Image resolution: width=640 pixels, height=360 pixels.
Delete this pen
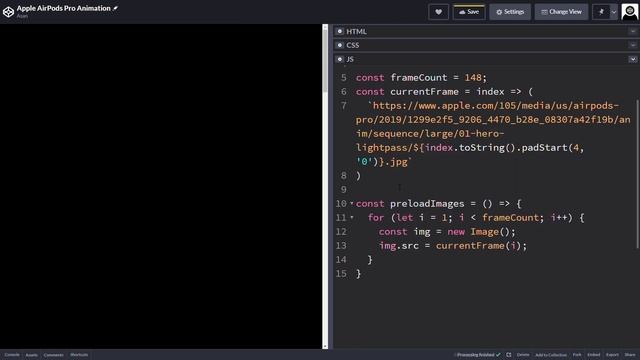pos(523,355)
